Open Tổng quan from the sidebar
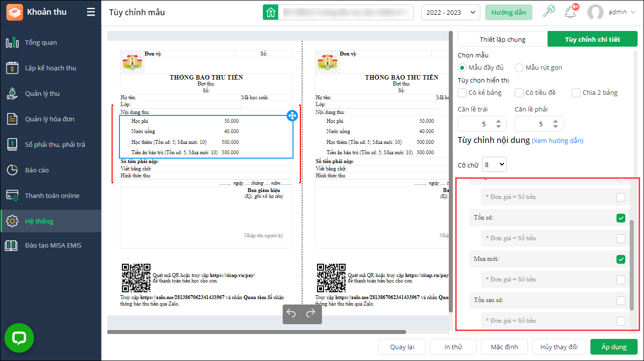Screen dimensions: 644x361 coord(51,42)
